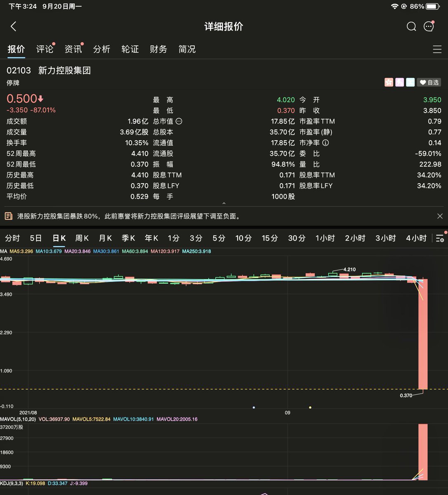Select the 15分 chart interval
The height and width of the screenshot is (495, 448).
[270, 238]
